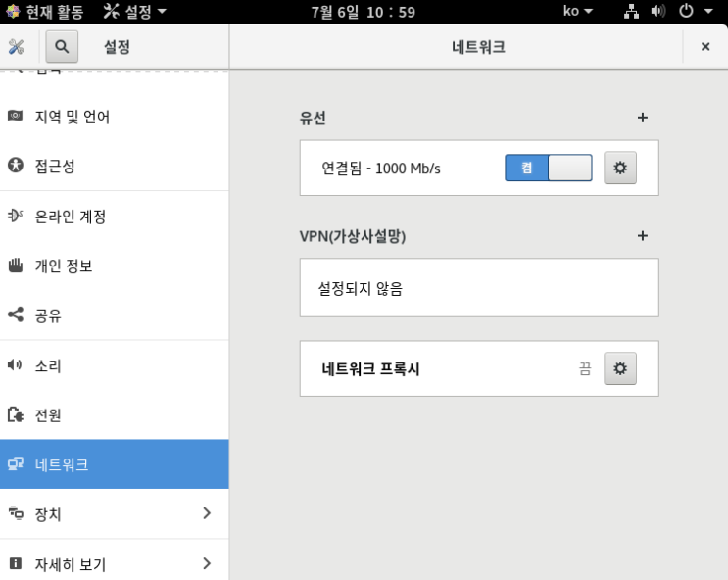Open the search button in settings sidebar

(62, 46)
